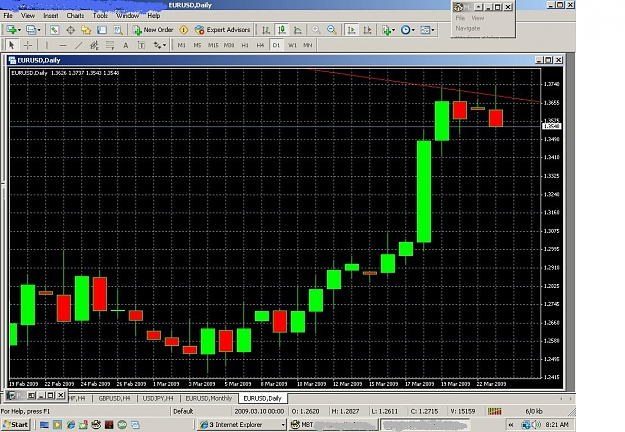
Task: Select the EURUSD,Daily chart tab
Action: click(x=262, y=398)
